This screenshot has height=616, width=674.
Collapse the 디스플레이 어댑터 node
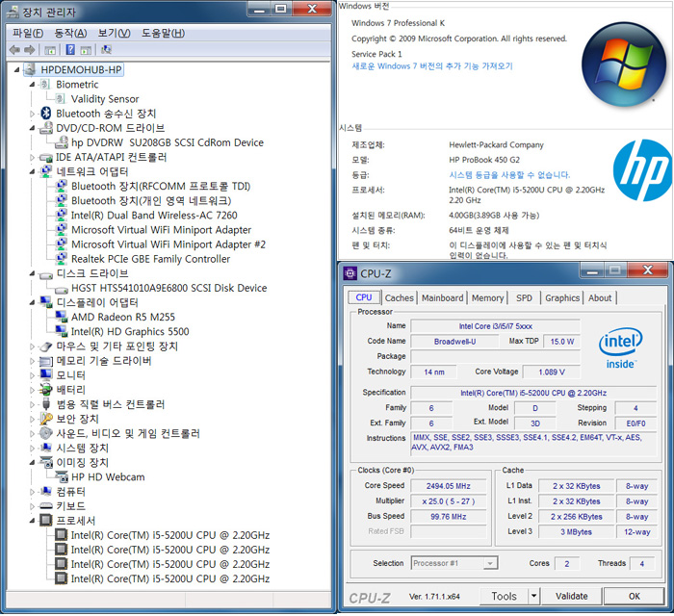click(32, 303)
